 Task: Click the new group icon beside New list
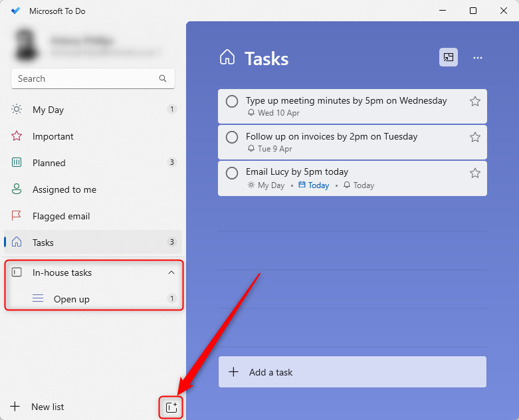171,407
